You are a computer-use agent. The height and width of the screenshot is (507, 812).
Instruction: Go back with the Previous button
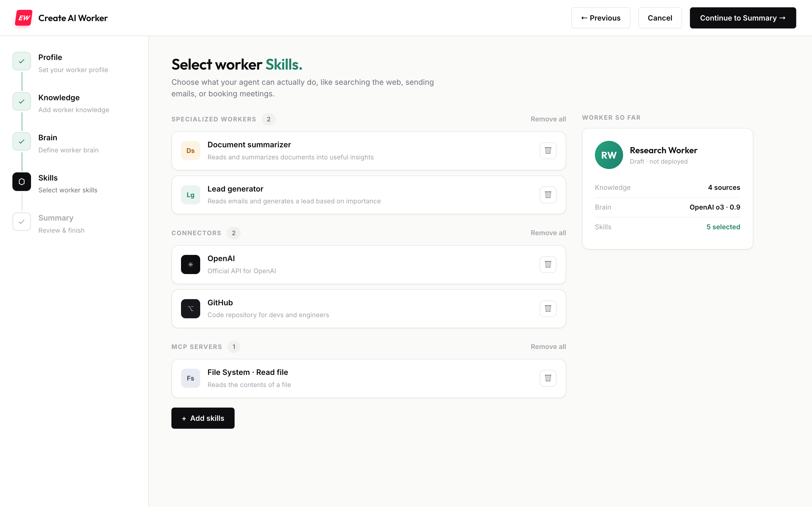coord(600,18)
